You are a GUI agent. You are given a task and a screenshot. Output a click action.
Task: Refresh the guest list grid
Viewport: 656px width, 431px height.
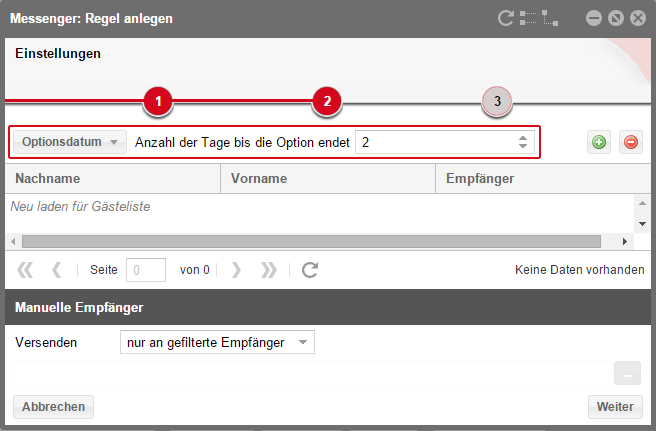click(310, 269)
